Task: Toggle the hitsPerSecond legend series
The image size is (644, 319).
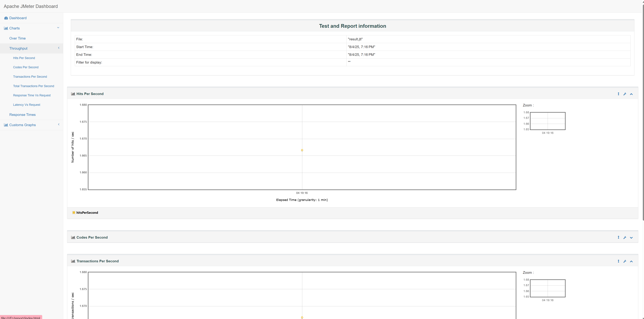Action: 87,213
